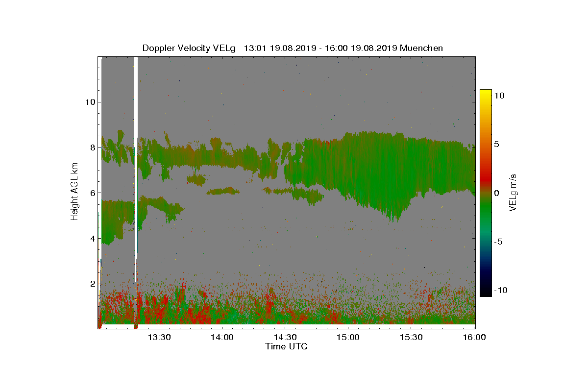Click the date range "13:01 19.08.2019 - 16:00 19.08.2019" in the title
Screen dimensions: 588x392
(320, 48)
